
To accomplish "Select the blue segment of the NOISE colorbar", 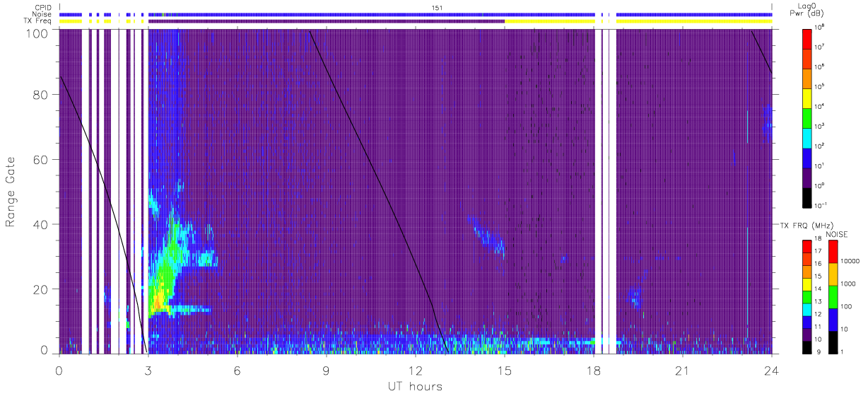I will [x=833, y=320].
